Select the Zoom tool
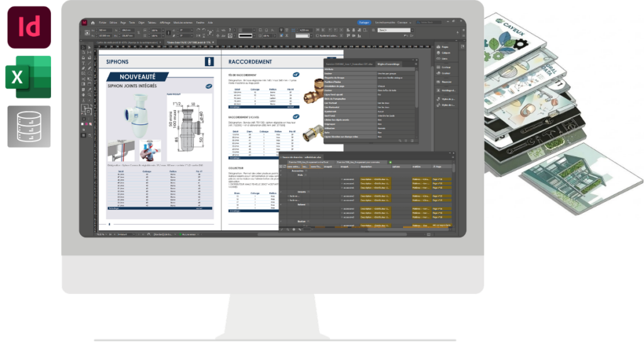The image size is (644, 345). tap(89, 94)
